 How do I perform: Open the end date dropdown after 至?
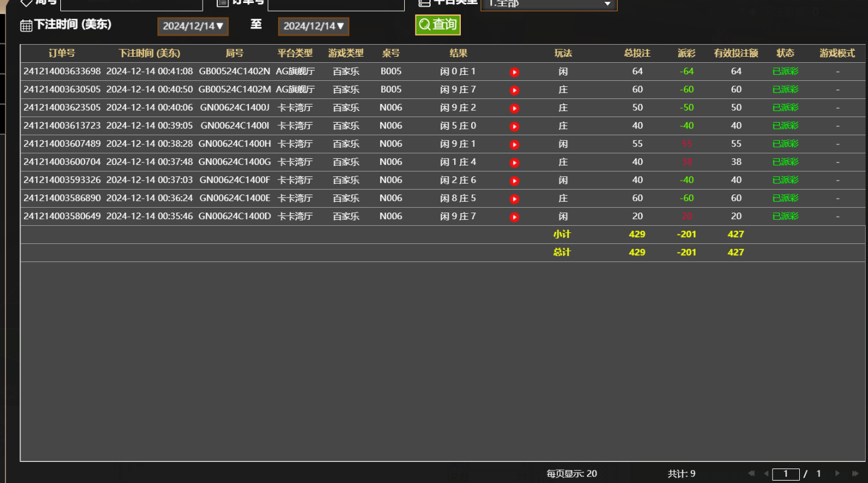click(313, 26)
